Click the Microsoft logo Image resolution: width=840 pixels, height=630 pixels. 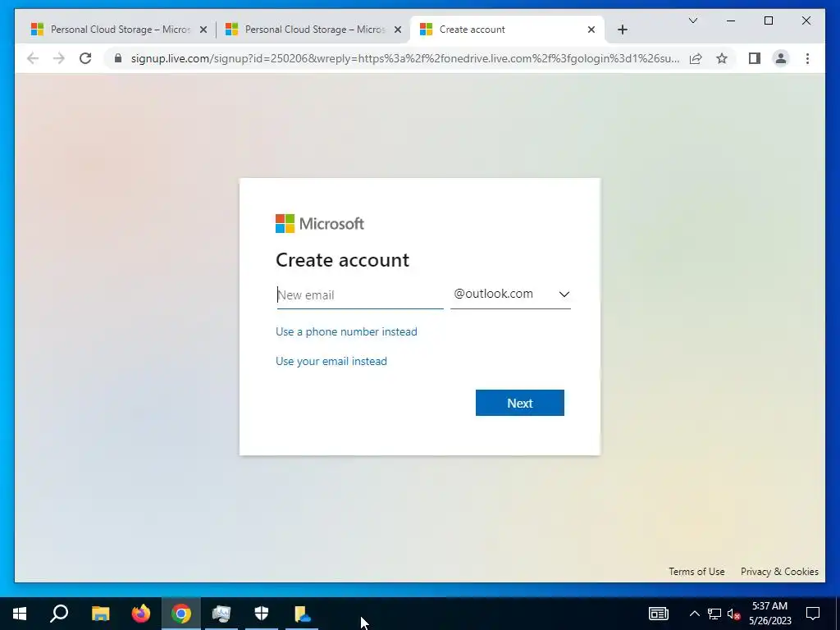tap(320, 223)
